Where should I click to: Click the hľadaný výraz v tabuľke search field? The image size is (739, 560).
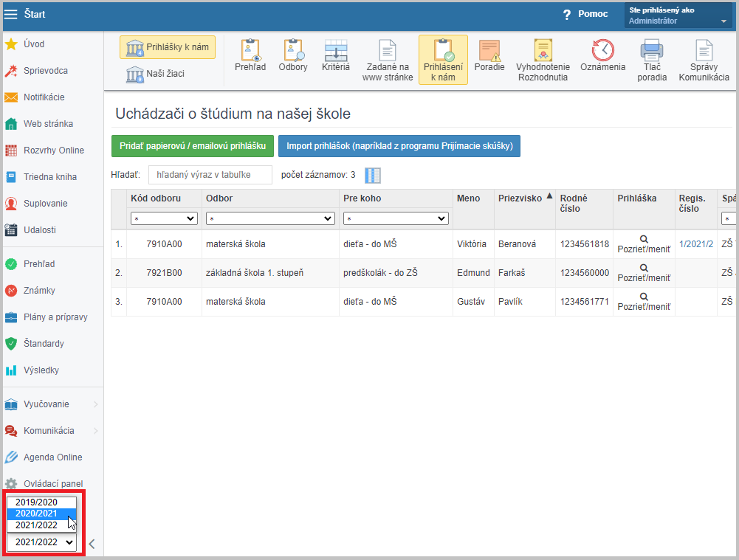(210, 175)
